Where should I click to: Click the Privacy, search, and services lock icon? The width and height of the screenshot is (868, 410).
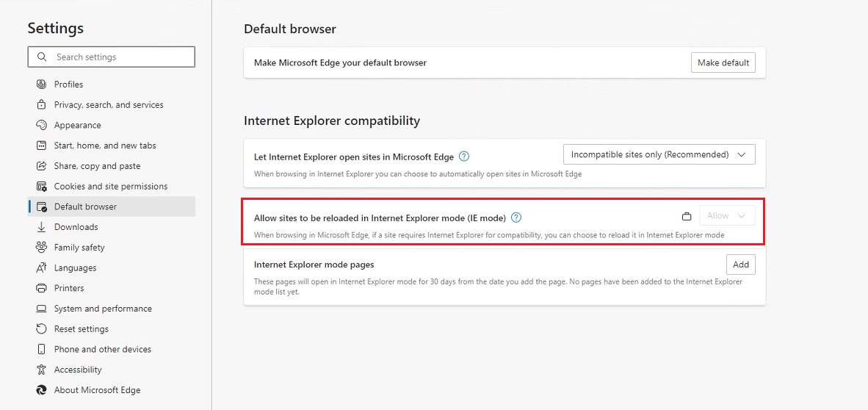coord(42,105)
